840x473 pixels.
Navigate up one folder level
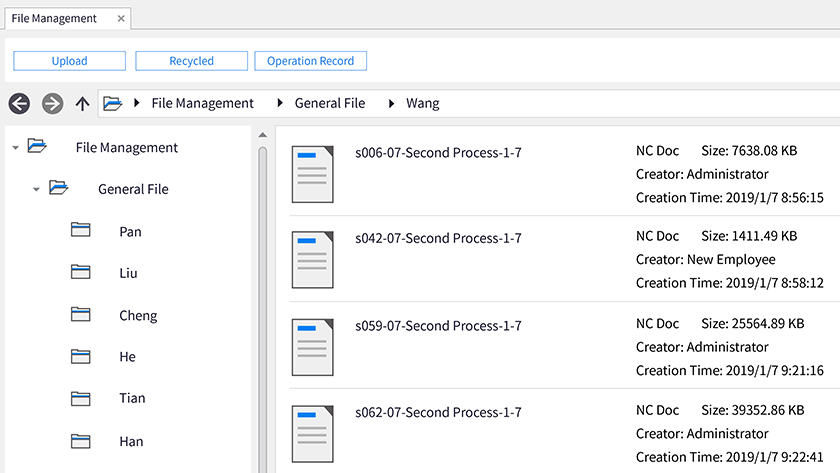(82, 103)
